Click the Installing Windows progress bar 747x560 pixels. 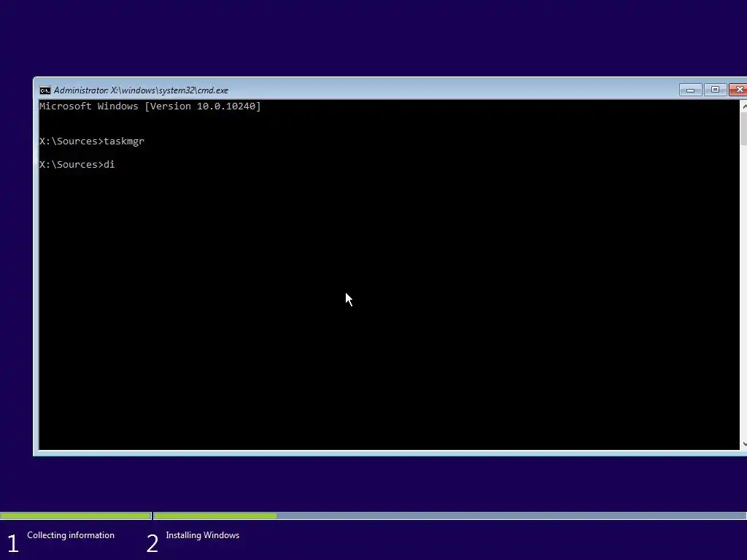pyautogui.click(x=449, y=516)
